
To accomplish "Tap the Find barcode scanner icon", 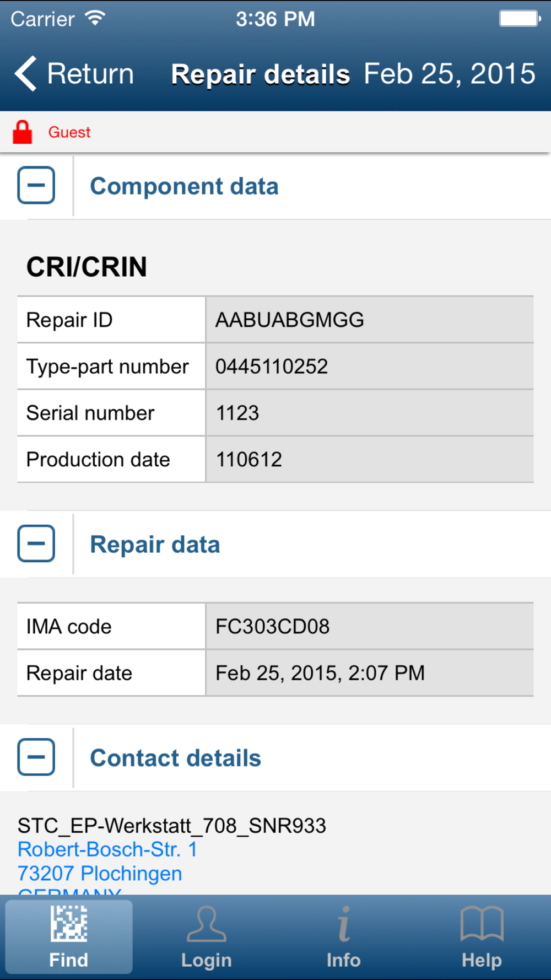I will coord(69,923).
